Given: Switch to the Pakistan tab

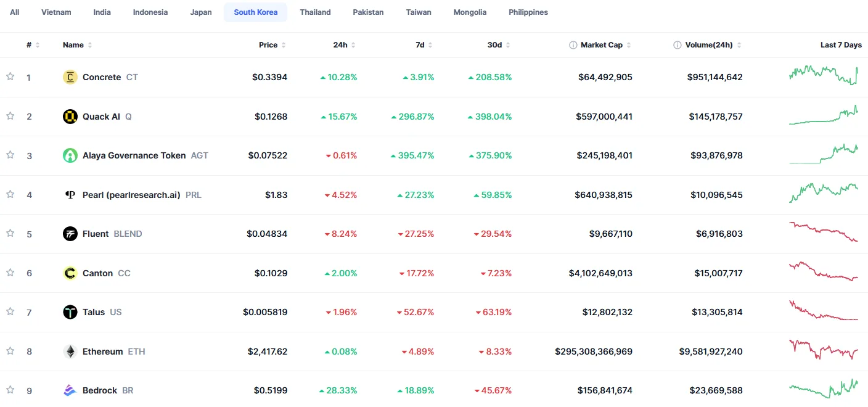Looking at the screenshot, I should coord(368,12).
